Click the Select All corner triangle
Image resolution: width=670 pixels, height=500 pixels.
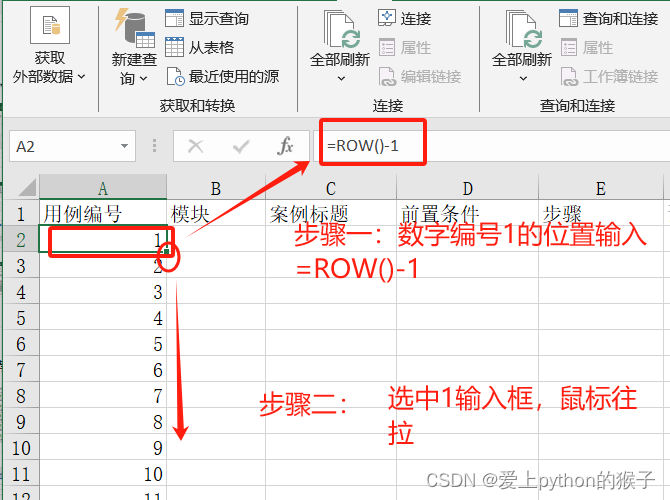(x=26, y=187)
